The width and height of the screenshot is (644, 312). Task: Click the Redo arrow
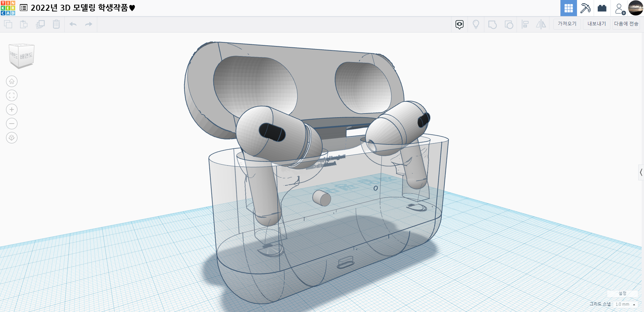click(x=89, y=24)
